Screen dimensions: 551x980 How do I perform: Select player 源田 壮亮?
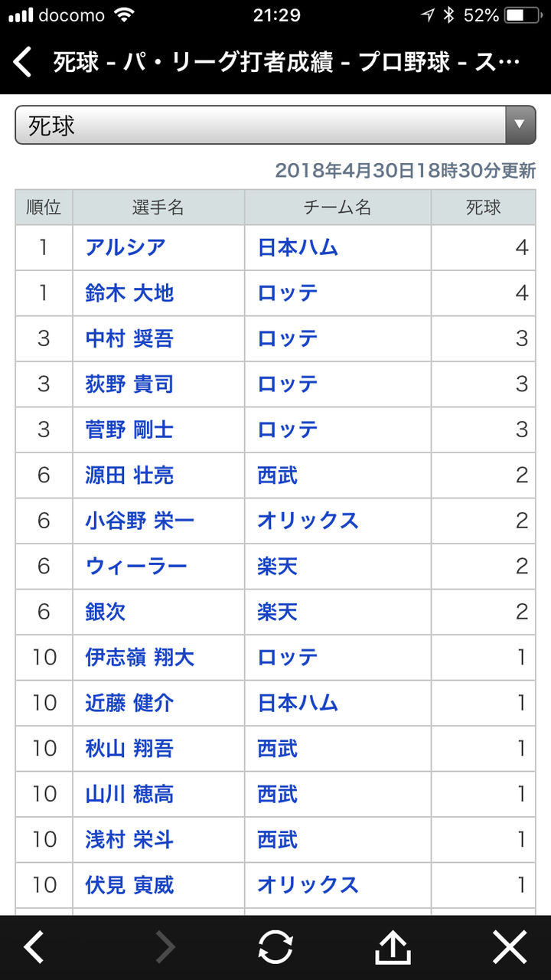tap(129, 475)
